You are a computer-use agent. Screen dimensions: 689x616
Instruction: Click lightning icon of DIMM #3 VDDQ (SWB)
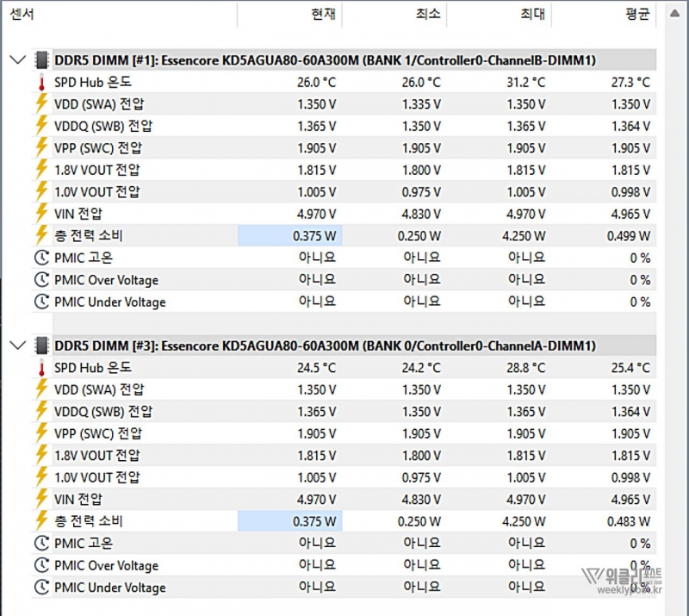41,412
